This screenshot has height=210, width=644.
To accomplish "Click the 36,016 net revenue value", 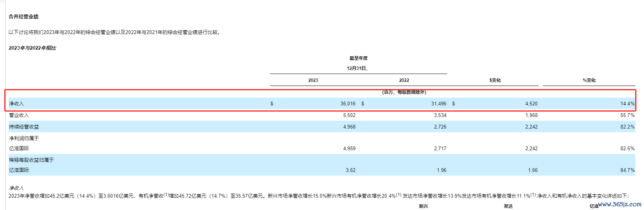I will coord(348,104).
